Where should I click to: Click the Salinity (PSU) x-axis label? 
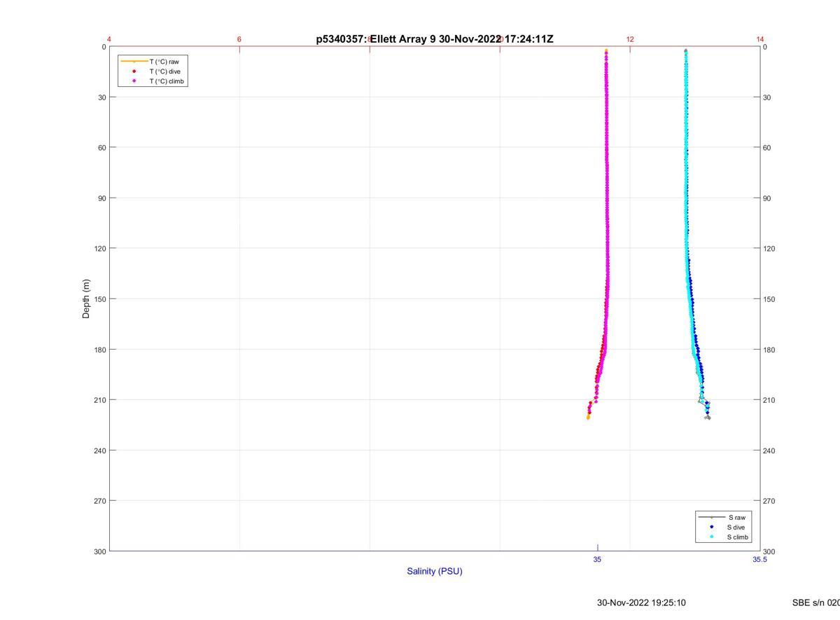(435, 571)
